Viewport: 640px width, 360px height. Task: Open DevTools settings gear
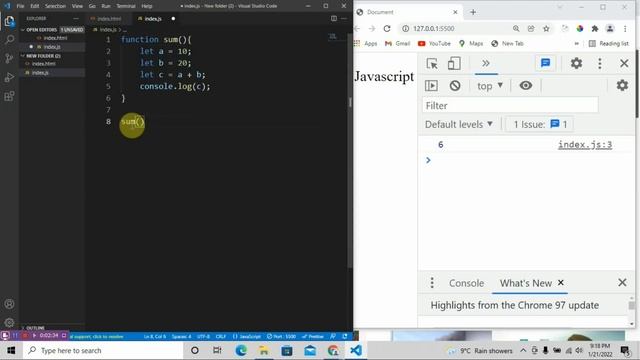point(576,63)
